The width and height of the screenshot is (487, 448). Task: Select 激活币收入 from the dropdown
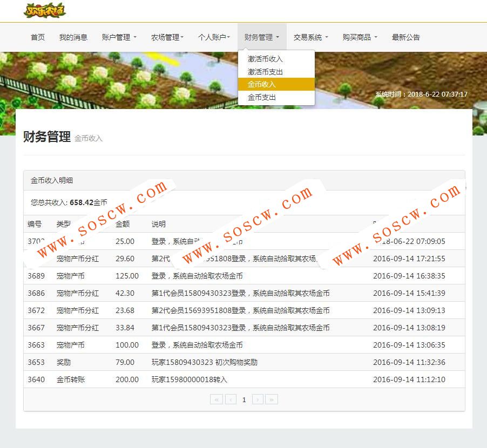[276, 59]
